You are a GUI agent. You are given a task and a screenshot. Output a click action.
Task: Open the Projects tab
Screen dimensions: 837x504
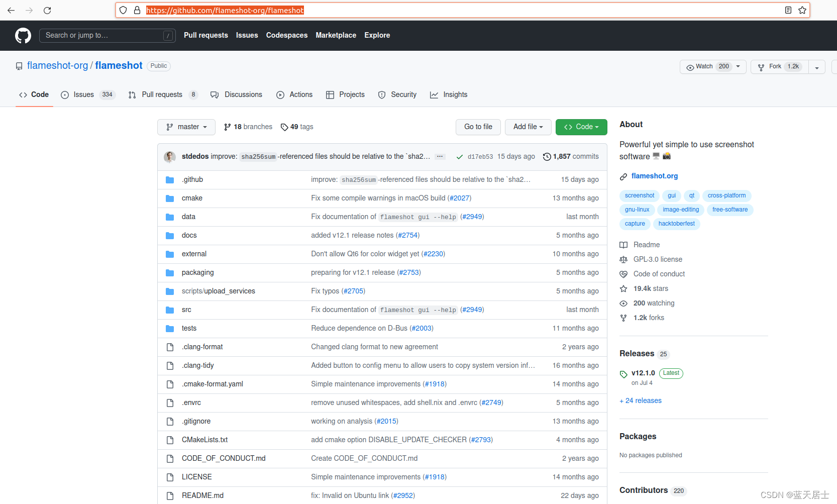coord(345,95)
